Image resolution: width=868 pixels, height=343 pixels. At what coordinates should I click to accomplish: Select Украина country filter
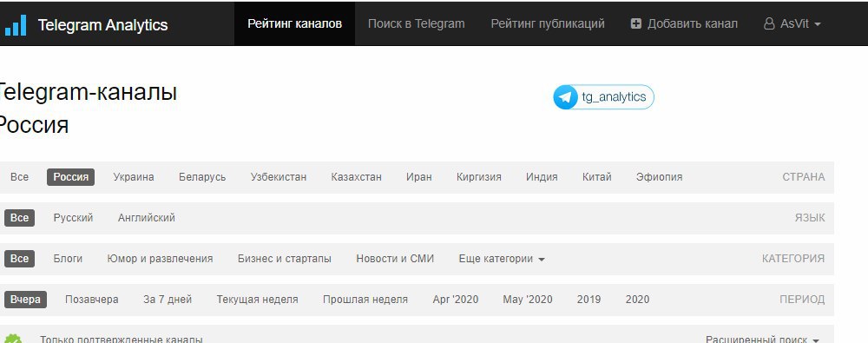pos(134,177)
